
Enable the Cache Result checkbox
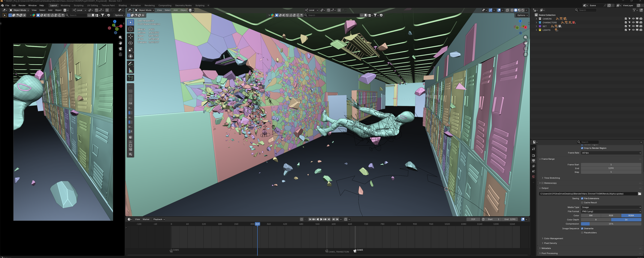tap(582, 202)
